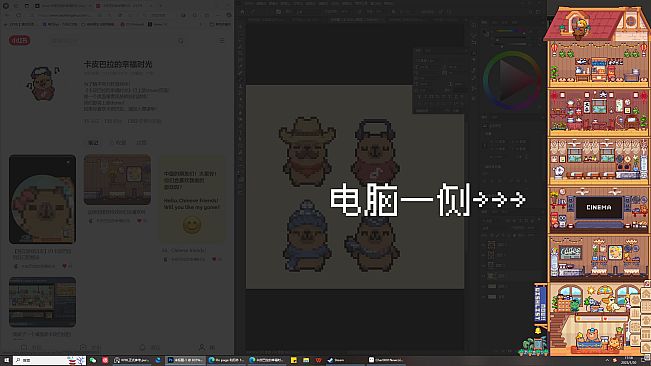Show hidden system tray icons chevron

tap(607, 360)
